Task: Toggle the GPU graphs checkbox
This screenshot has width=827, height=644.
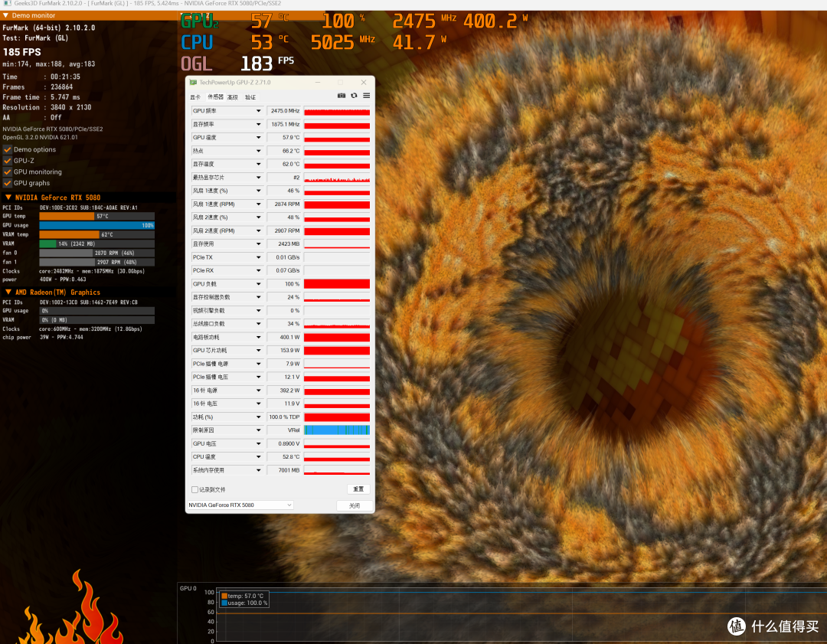Action: [8, 183]
